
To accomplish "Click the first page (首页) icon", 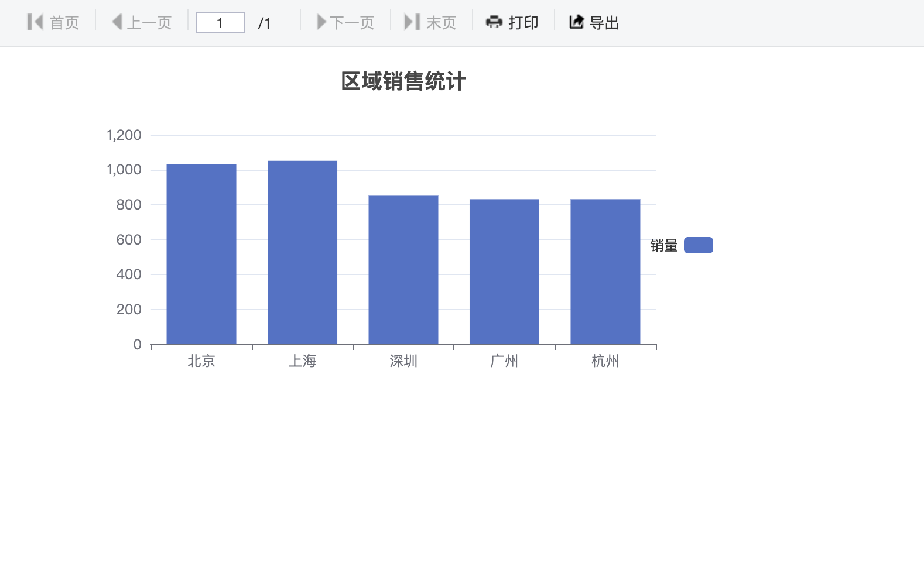I will (35, 22).
